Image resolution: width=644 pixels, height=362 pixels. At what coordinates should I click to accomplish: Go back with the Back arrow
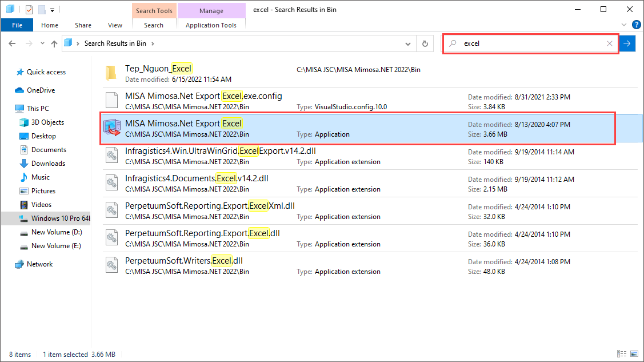(x=12, y=43)
